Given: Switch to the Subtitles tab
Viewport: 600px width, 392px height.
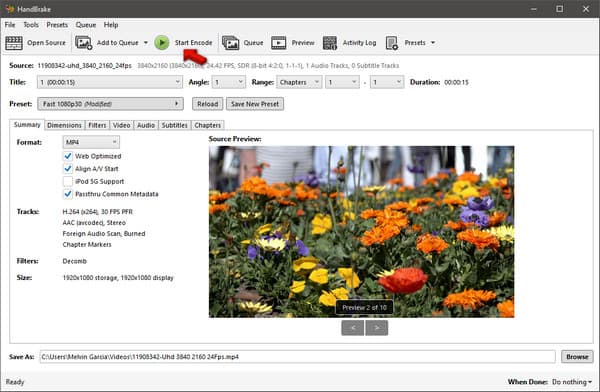Looking at the screenshot, I should tap(174, 125).
